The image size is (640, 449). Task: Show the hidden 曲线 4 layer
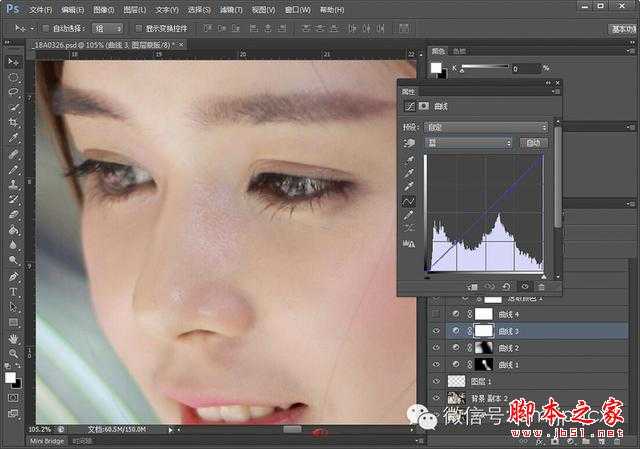coord(435,313)
